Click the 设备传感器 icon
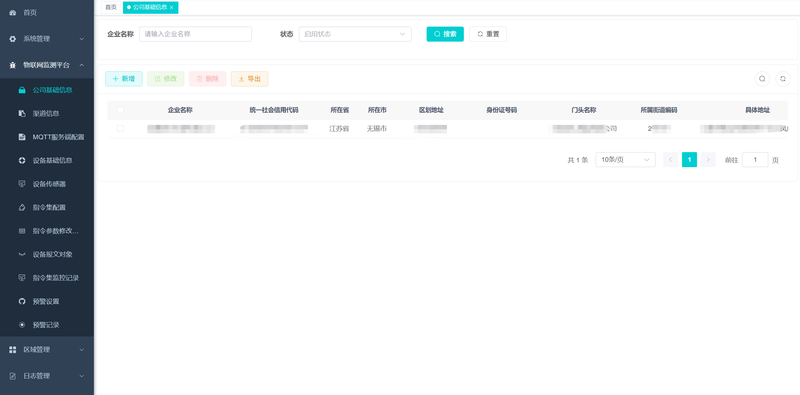800x395 pixels. 22,184
